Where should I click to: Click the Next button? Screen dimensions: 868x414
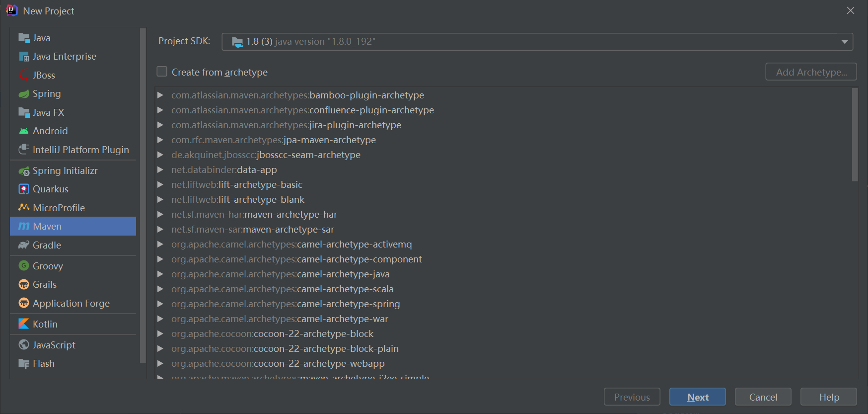click(x=697, y=397)
